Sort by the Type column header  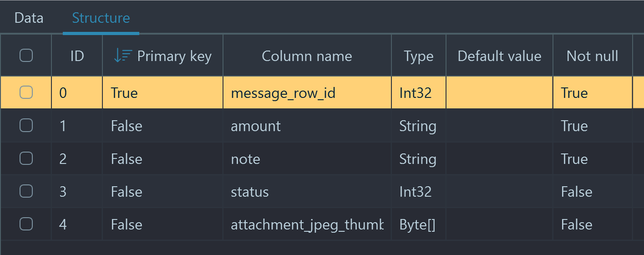click(x=418, y=56)
